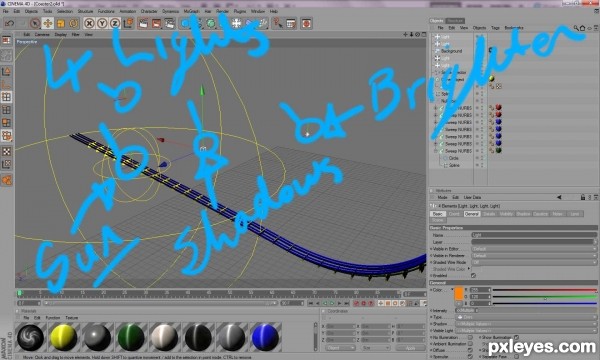This screenshot has height=360, width=600.
Task: Click the search magnifier in Objects manager
Action: (576, 28)
